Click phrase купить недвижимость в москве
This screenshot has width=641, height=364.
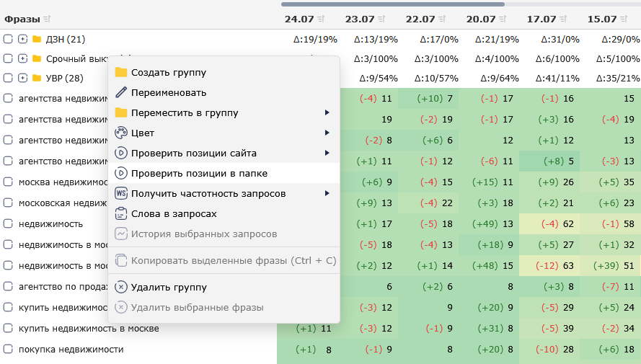pos(89,329)
